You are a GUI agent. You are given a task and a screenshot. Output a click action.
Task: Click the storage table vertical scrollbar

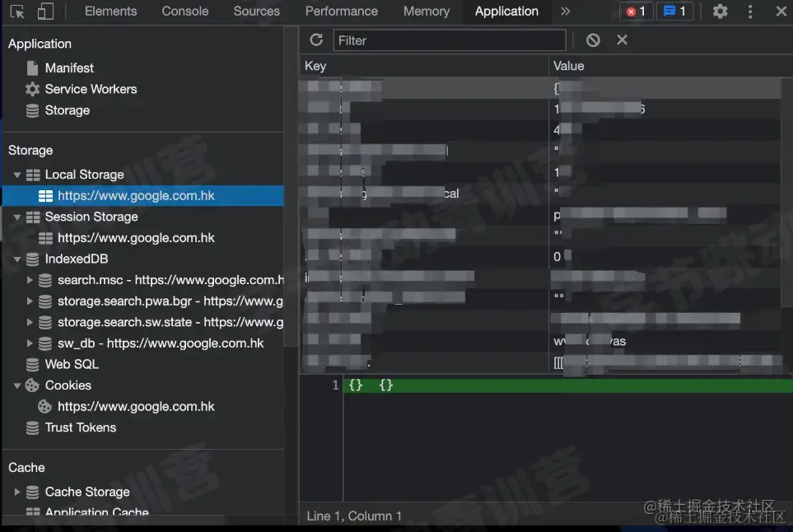click(787, 192)
